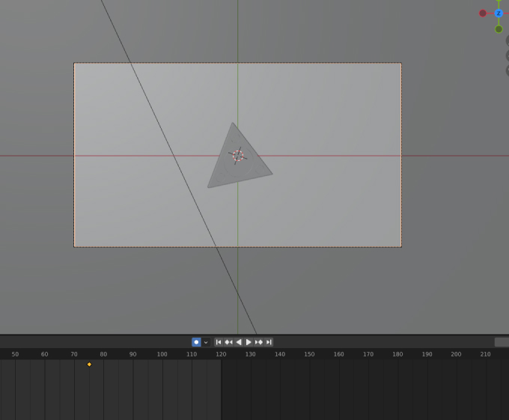
Task: Set the frame at ruler mark 60
Action: tap(44, 354)
